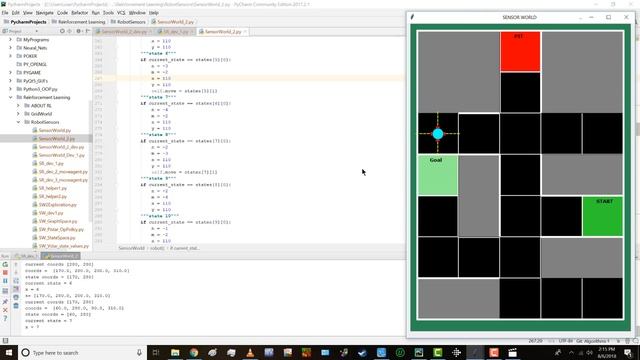This screenshot has height=360, width=640.
Task: Collapse the Reinforcement Learning folder
Action: coord(11,97)
